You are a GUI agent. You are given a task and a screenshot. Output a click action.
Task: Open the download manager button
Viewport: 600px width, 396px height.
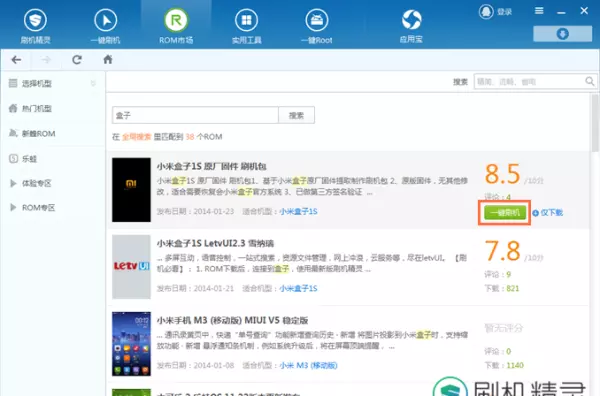point(562,34)
